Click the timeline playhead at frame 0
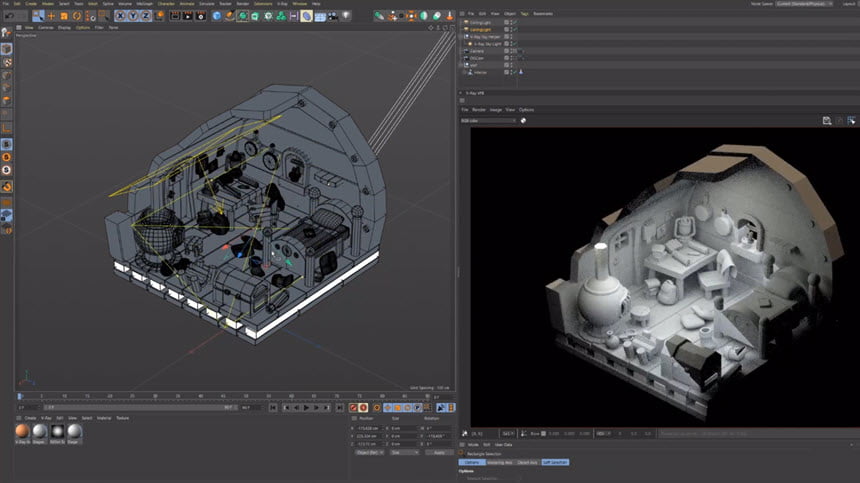 click(20, 396)
